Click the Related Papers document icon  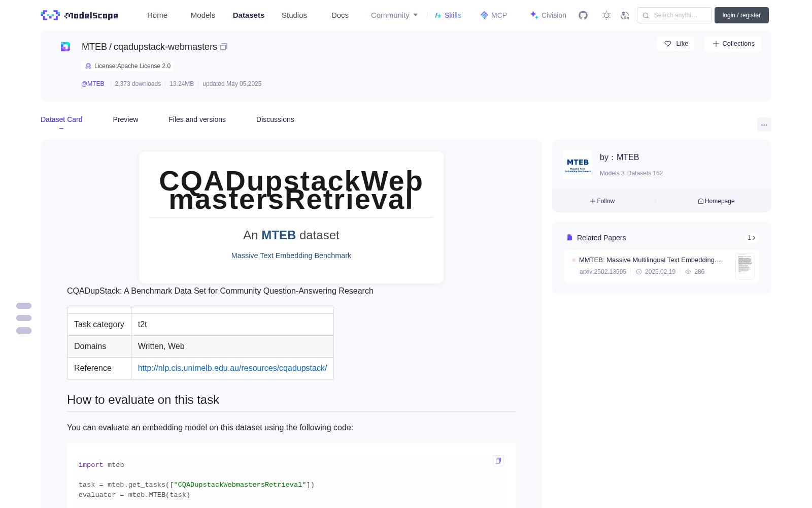pyautogui.click(x=569, y=238)
